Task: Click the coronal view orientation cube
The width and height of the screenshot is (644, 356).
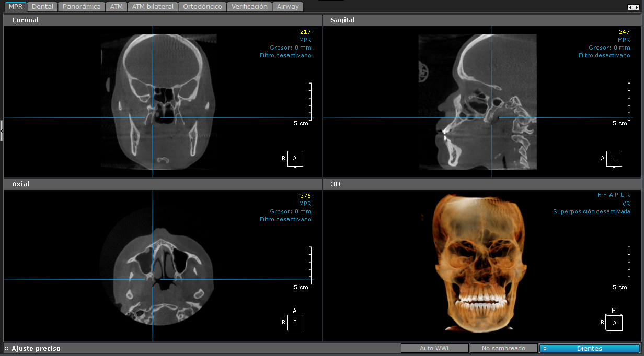Action: click(295, 159)
